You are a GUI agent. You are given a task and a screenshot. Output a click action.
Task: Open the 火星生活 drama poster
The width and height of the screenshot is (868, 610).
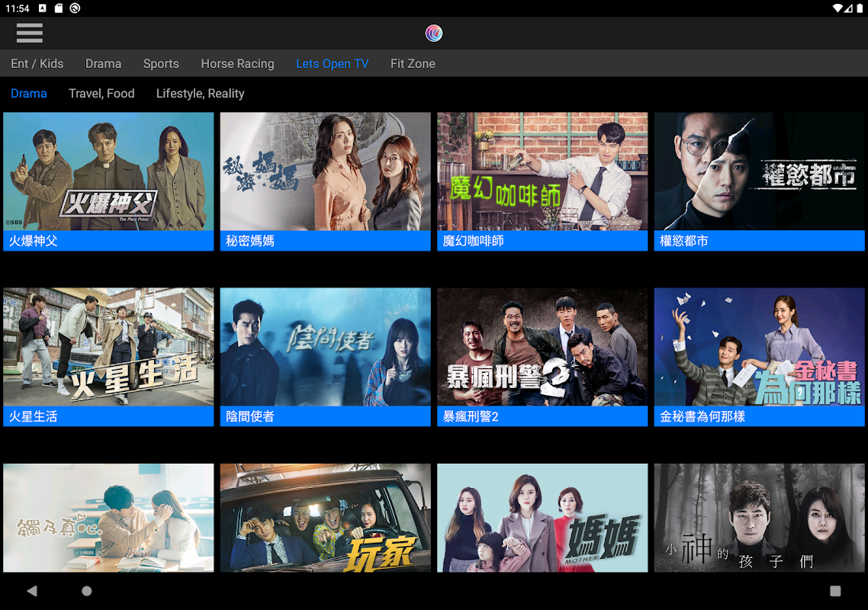pos(108,347)
